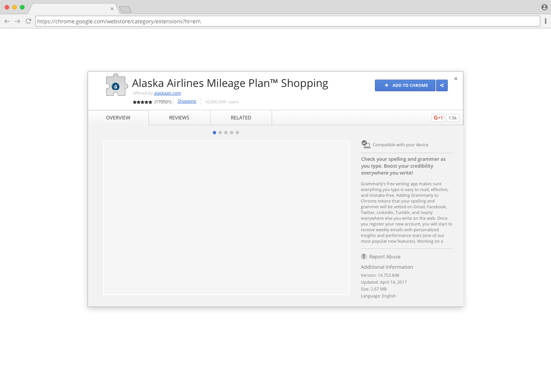The image size is (551, 392).
Task: Open the user profile icon in the title bar
Action: 544,7
